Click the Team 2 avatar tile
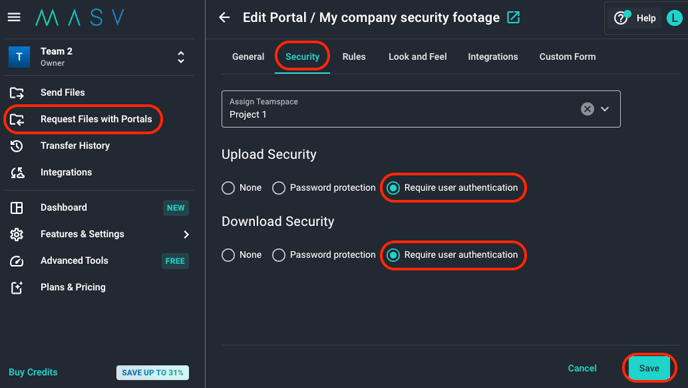This screenshot has width=688, height=388. 19,57
